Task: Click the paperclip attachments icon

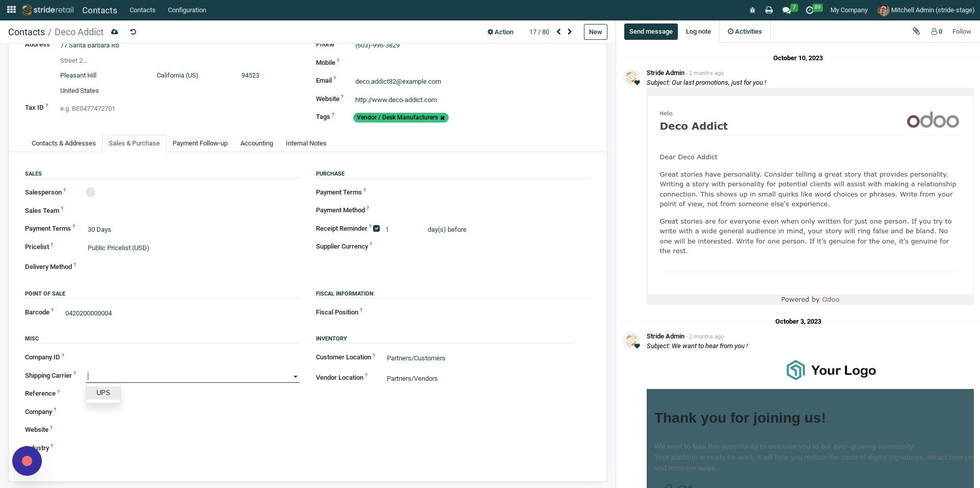Action: tap(916, 32)
